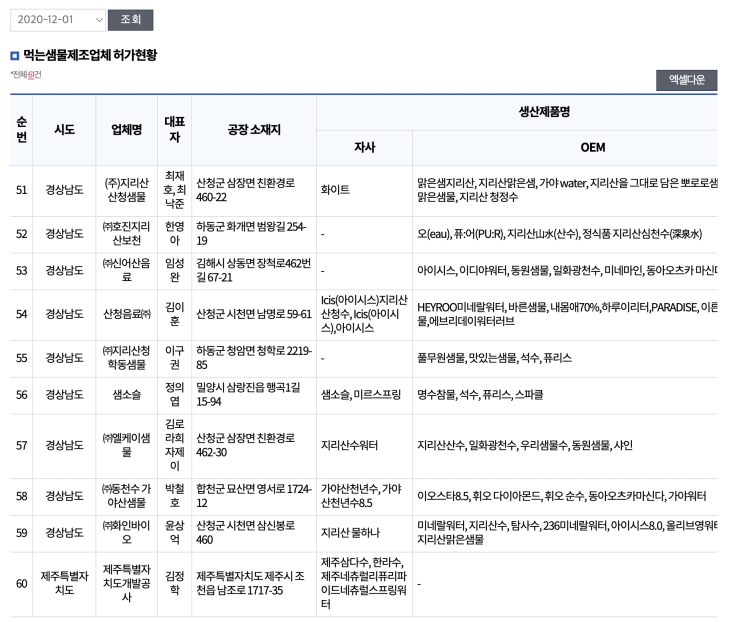Click the 공장 소재지 column header

254,130
